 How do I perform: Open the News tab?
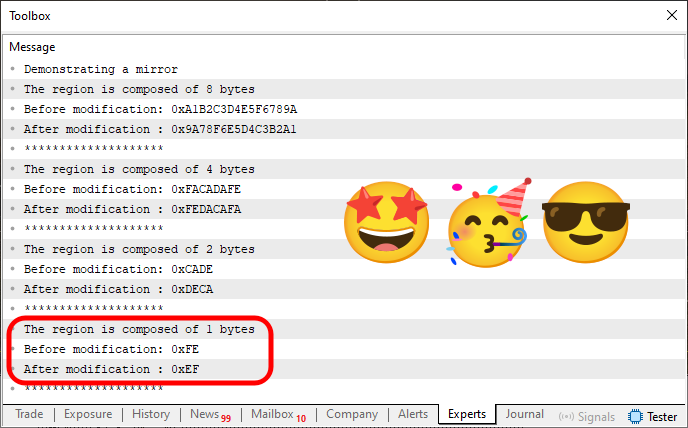click(210, 414)
